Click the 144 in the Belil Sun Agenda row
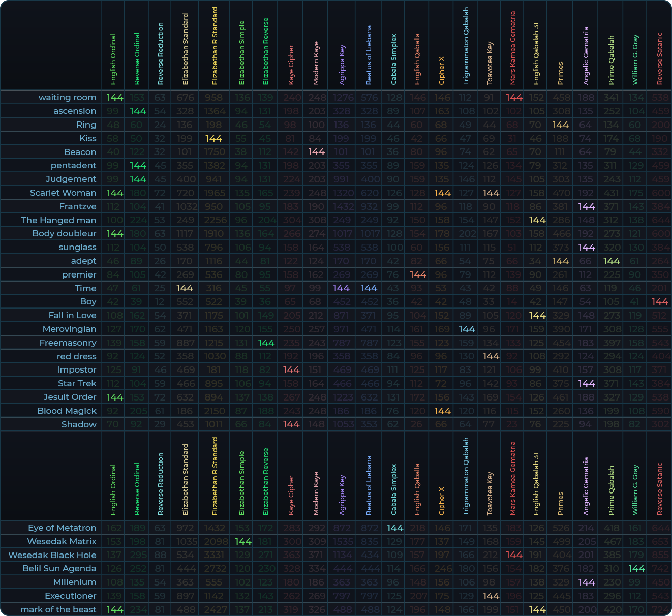The image size is (672, 616). (x=636, y=569)
